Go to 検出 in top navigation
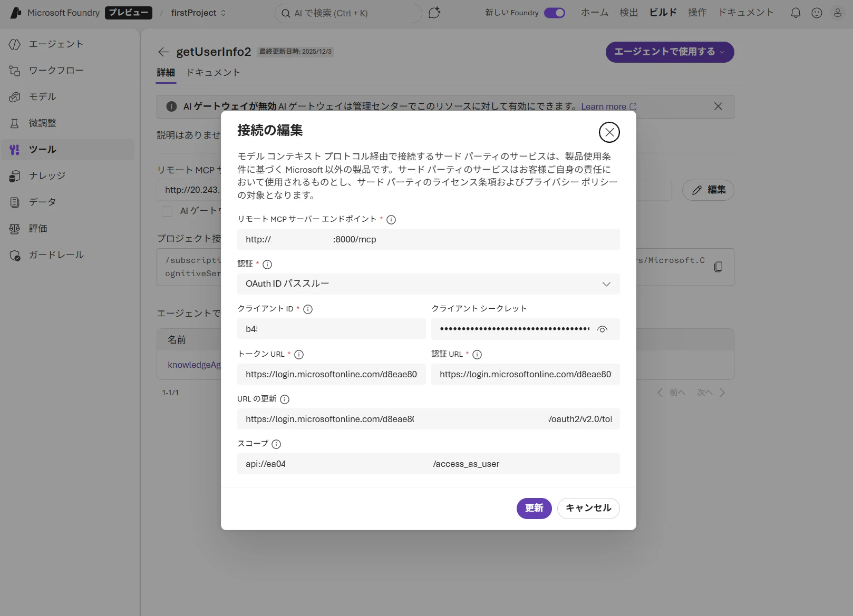This screenshot has width=853, height=616. point(629,13)
